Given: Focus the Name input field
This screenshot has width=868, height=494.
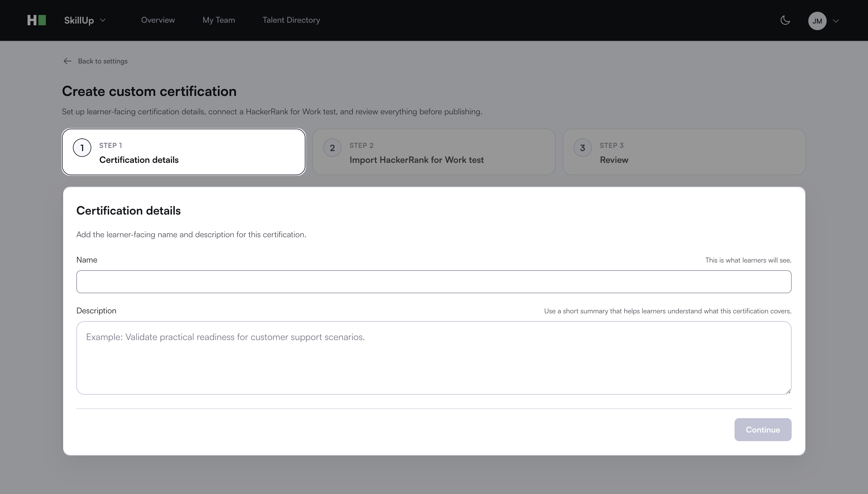Looking at the screenshot, I should (434, 281).
